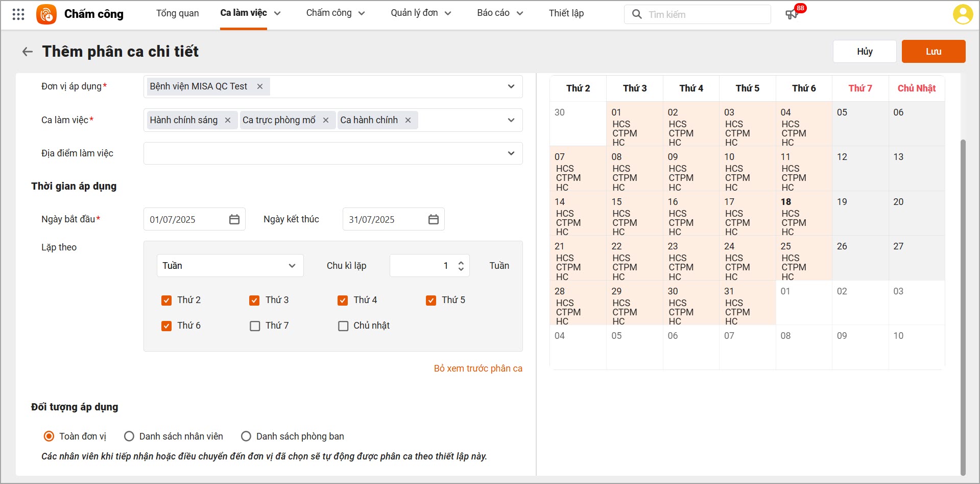Open the app launcher grid icon
This screenshot has height=484, width=980.
click(18, 14)
